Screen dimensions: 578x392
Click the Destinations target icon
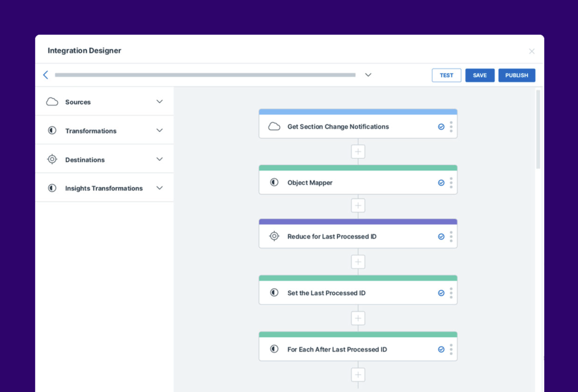coord(52,159)
